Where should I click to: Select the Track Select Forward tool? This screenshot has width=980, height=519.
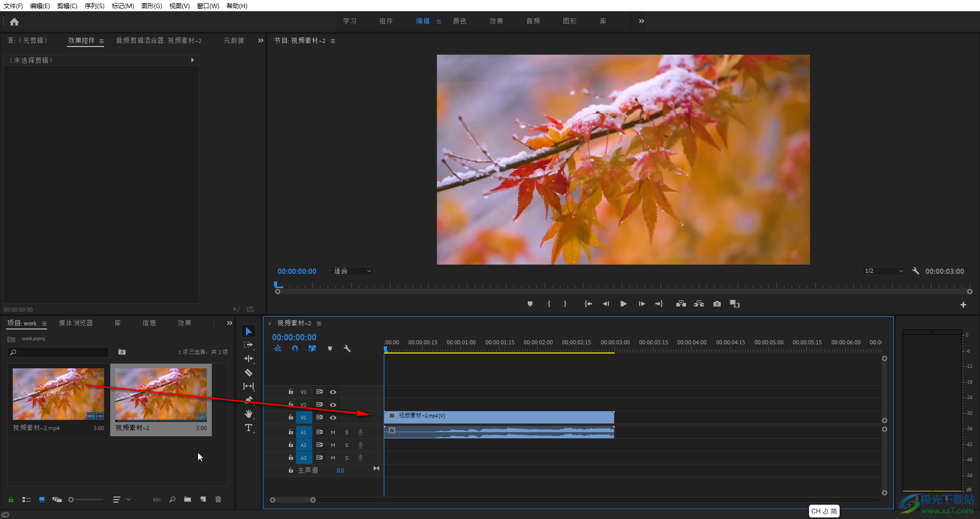(x=249, y=345)
